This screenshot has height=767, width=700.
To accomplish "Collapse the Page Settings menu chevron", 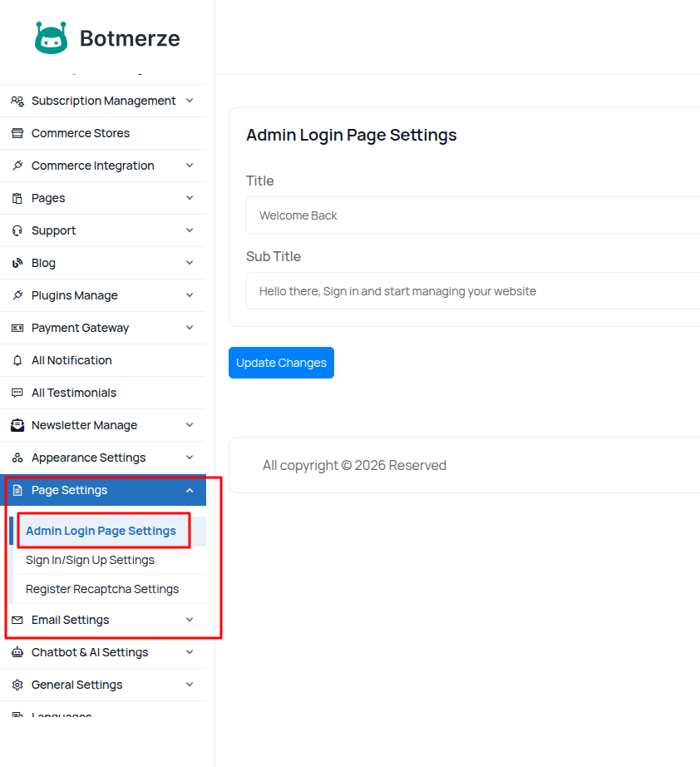I will pos(190,490).
